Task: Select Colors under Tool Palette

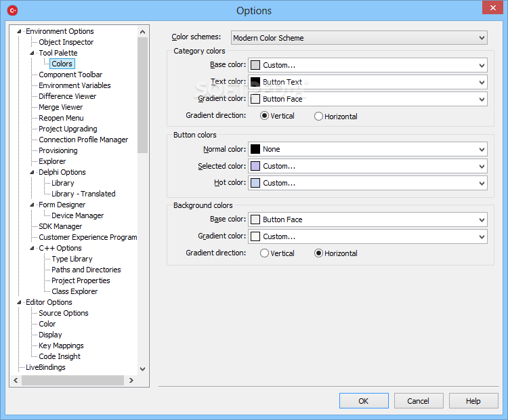Action: (x=62, y=64)
